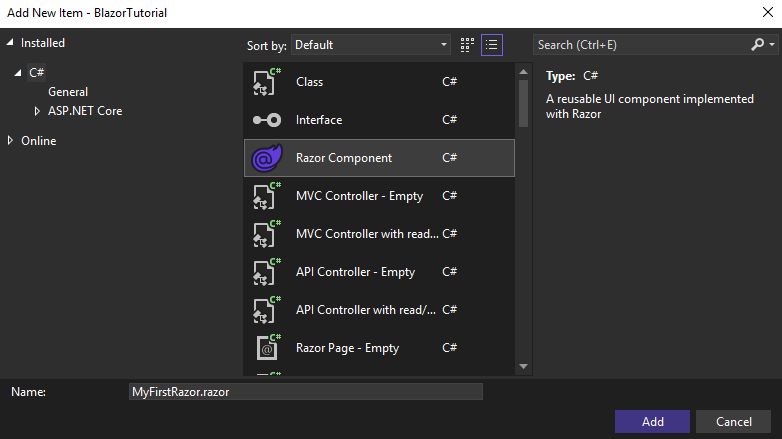782x439 pixels.
Task: Collapse the C# tree node
Action: (18, 73)
